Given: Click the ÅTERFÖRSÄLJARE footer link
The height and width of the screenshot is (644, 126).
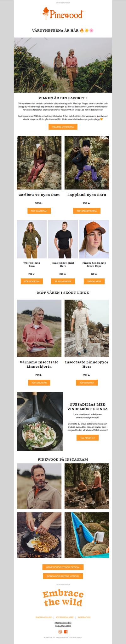Looking at the screenshot, I should 65,617.
